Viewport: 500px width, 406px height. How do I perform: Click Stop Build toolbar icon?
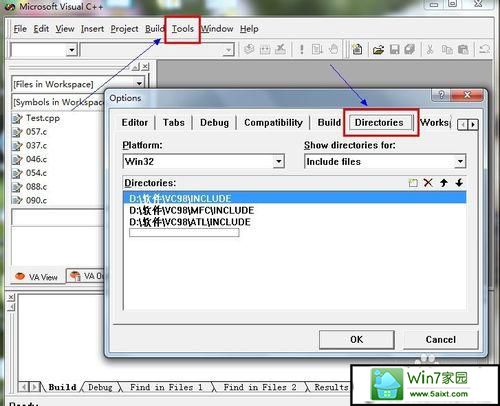click(x=281, y=49)
